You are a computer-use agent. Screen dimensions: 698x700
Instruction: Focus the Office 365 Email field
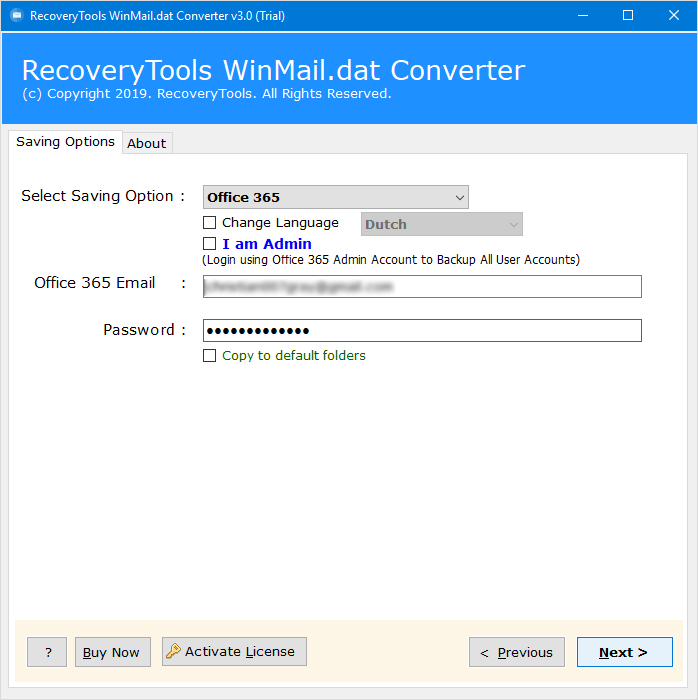(x=422, y=287)
